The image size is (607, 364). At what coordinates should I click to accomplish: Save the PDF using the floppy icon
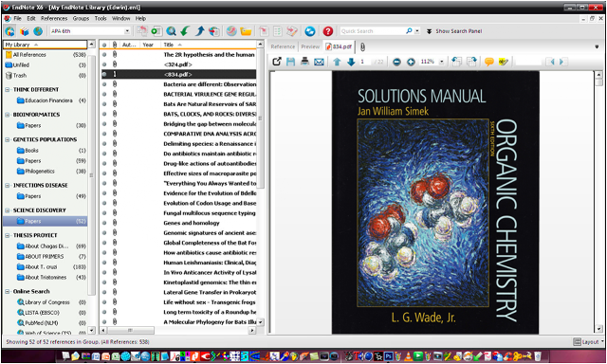(291, 62)
